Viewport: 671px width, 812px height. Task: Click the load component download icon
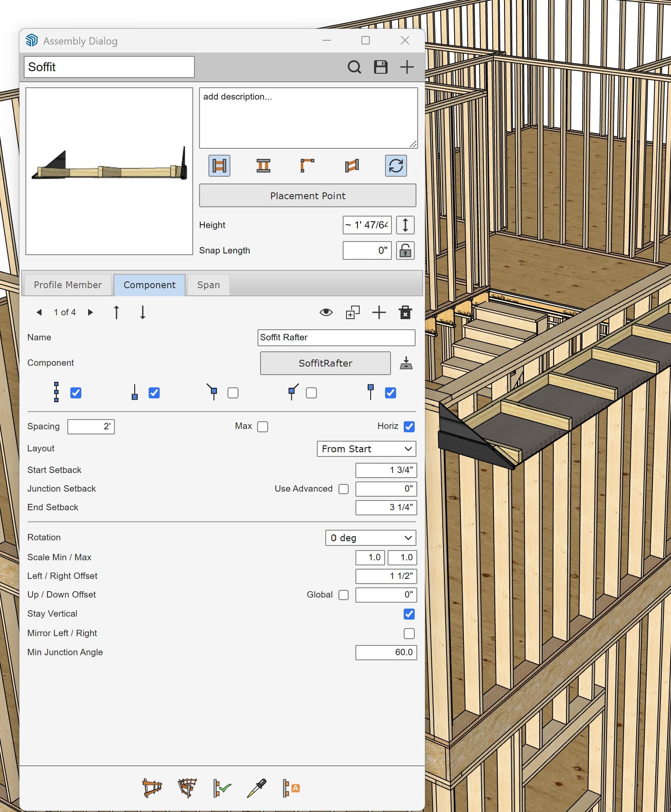pos(406,363)
